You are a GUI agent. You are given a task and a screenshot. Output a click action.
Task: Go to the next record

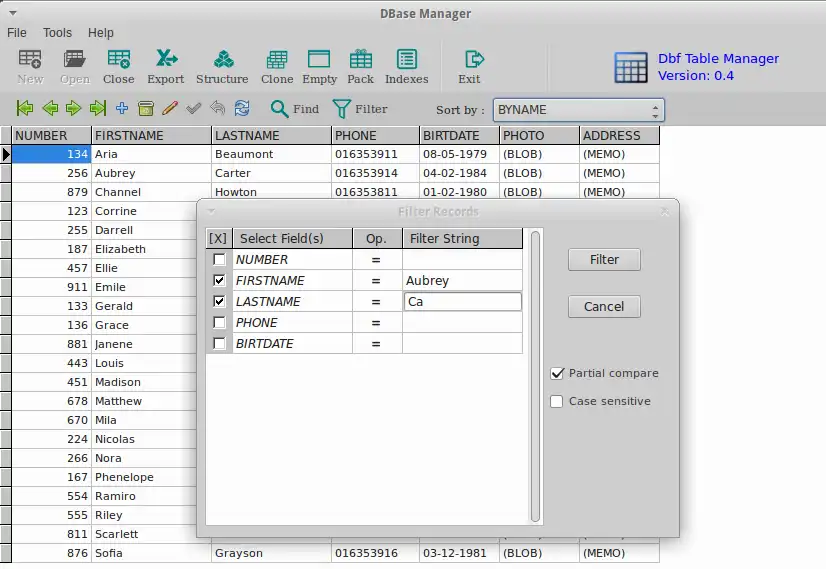(73, 108)
